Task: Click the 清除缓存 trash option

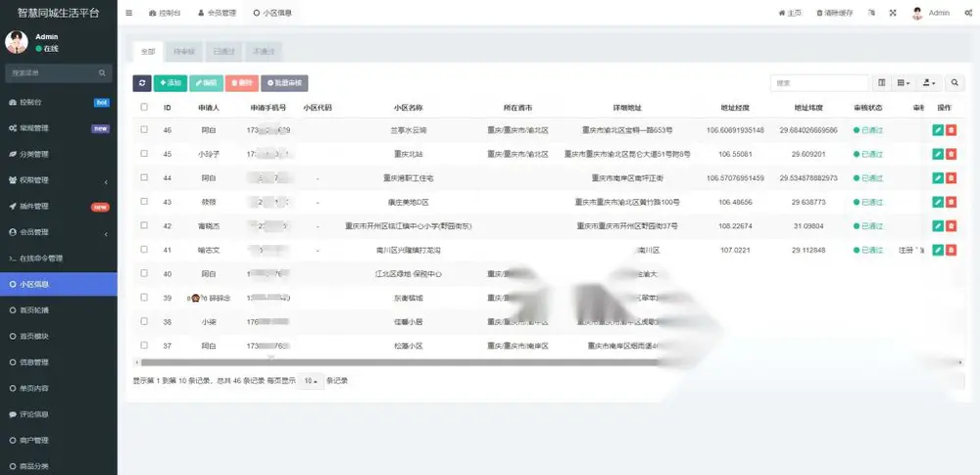Action: tap(834, 13)
